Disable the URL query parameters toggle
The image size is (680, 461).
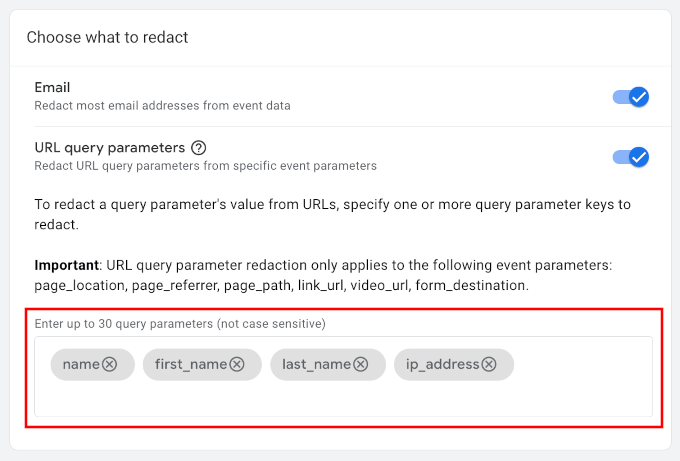631,157
